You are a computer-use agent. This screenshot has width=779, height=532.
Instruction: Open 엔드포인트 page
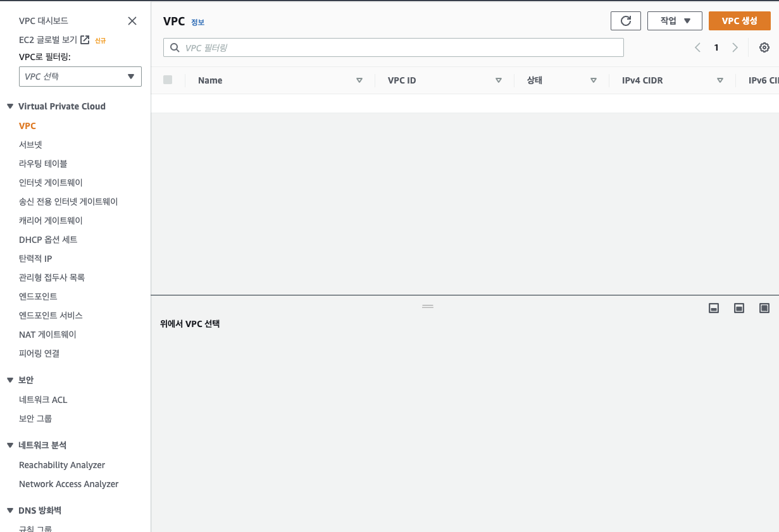pos(38,297)
